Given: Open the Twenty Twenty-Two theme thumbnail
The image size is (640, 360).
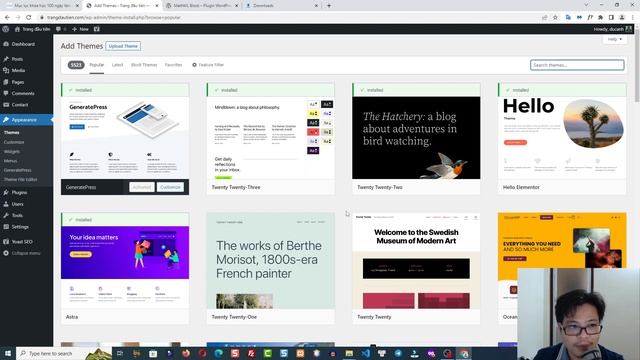Looking at the screenshot, I should tap(416, 138).
